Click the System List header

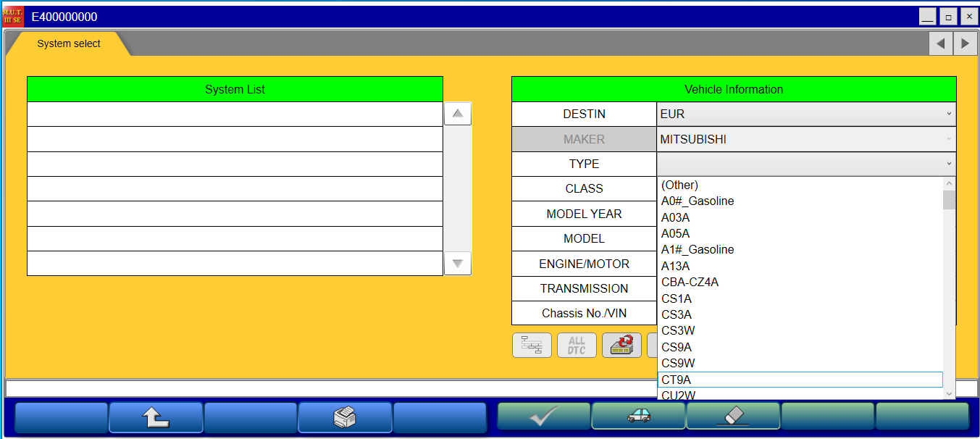[235, 89]
